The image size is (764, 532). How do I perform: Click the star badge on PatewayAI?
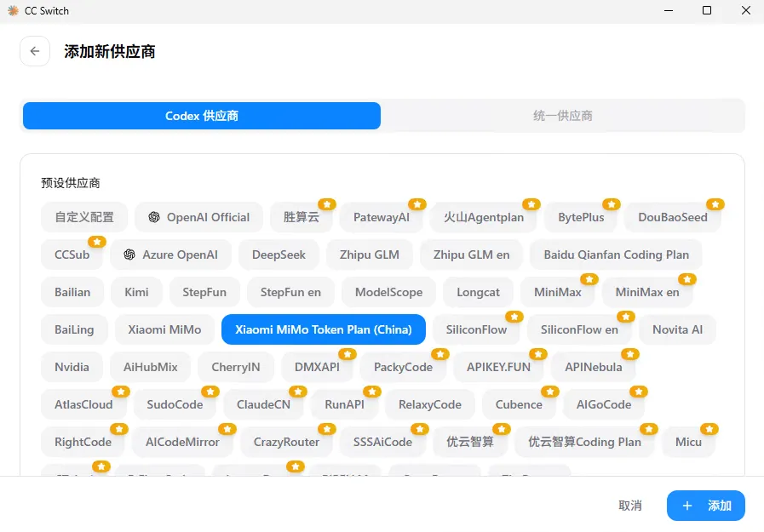coord(417,204)
